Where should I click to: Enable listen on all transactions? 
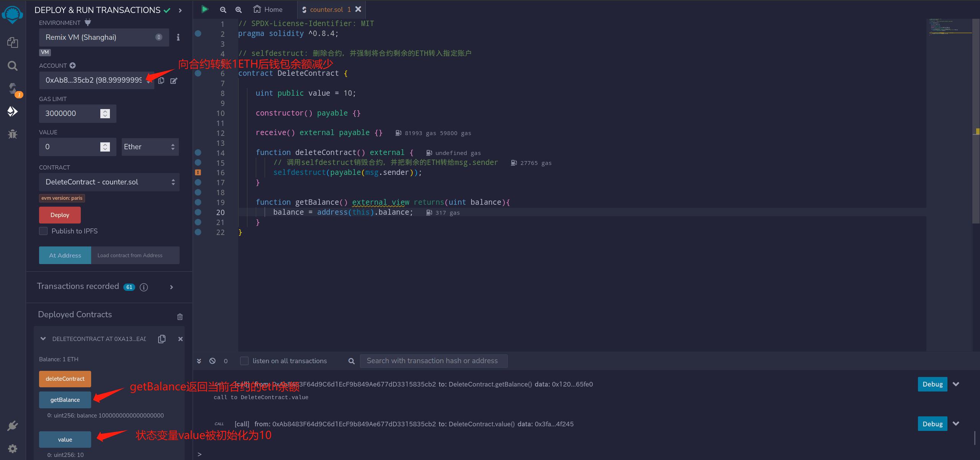click(x=244, y=360)
